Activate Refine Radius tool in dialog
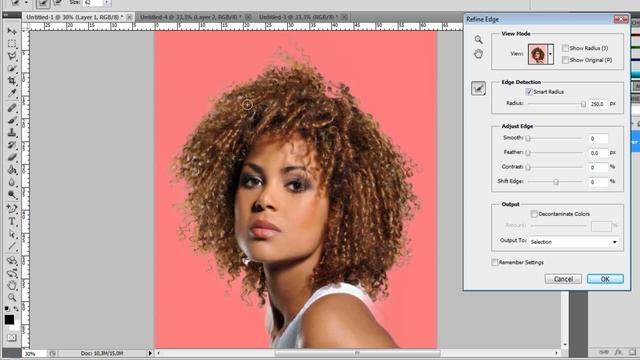 pos(478,88)
